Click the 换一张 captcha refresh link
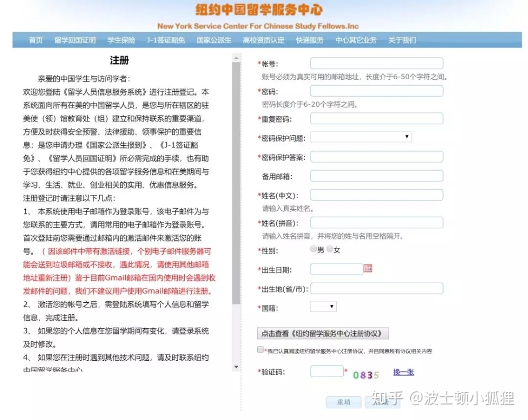Image resolution: width=528 pixels, height=420 pixels. point(403,372)
